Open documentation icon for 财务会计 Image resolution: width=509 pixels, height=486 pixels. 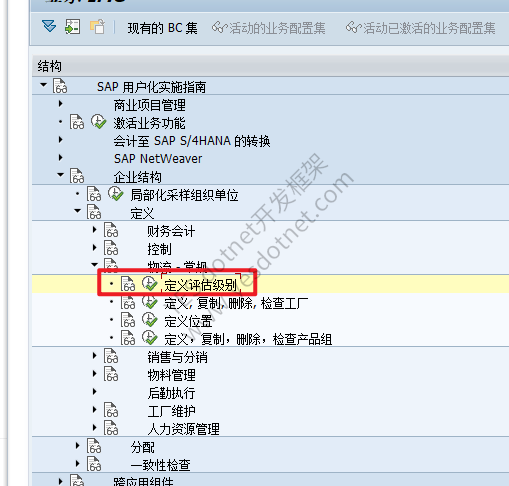[111, 230]
